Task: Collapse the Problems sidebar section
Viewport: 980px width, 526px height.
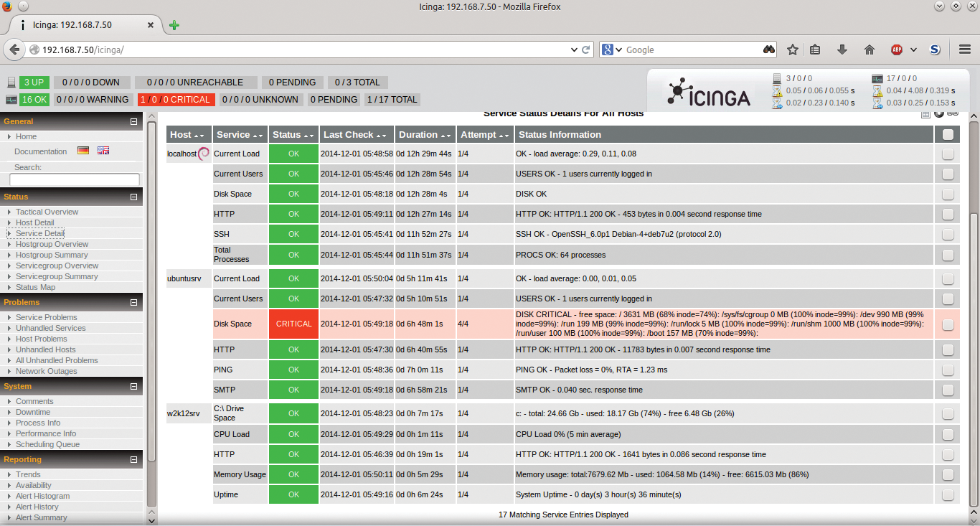Action: (132, 302)
